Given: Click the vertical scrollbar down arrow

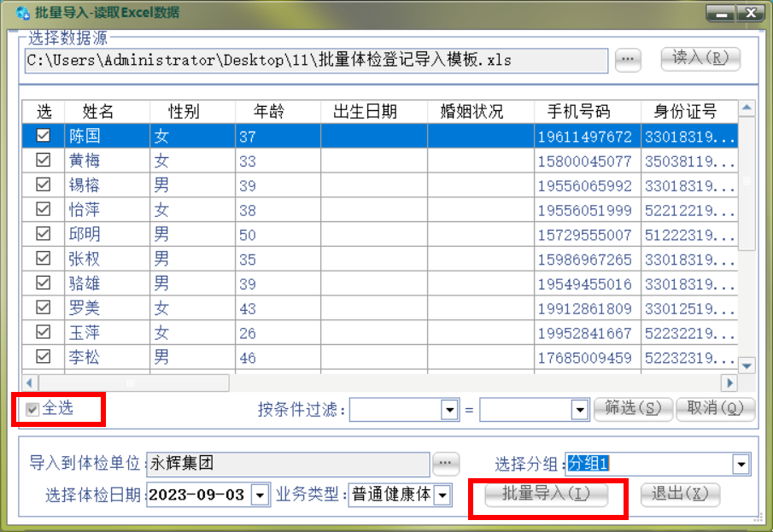Looking at the screenshot, I should pyautogui.click(x=747, y=365).
